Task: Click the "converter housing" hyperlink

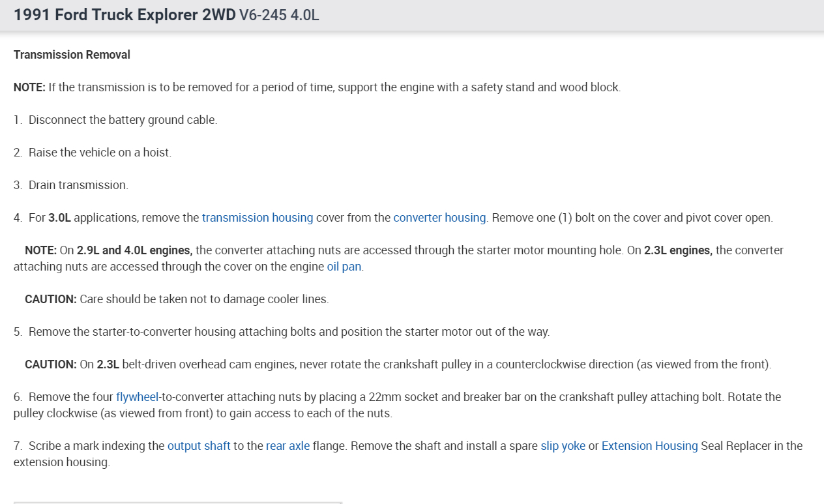Action: click(439, 218)
